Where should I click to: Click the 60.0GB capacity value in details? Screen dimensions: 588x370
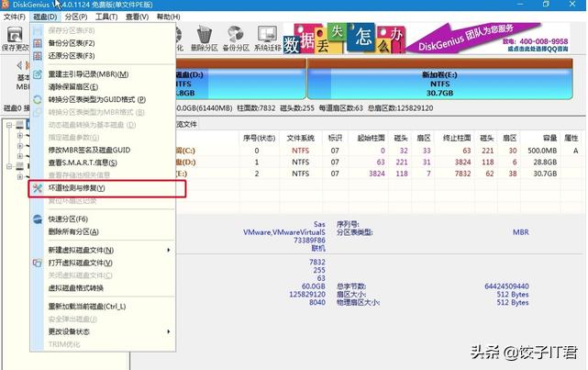[314, 286]
